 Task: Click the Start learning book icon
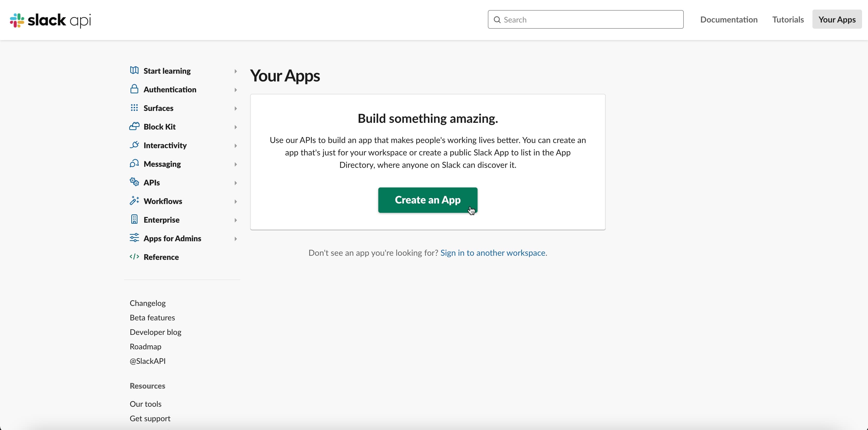pyautogui.click(x=134, y=71)
